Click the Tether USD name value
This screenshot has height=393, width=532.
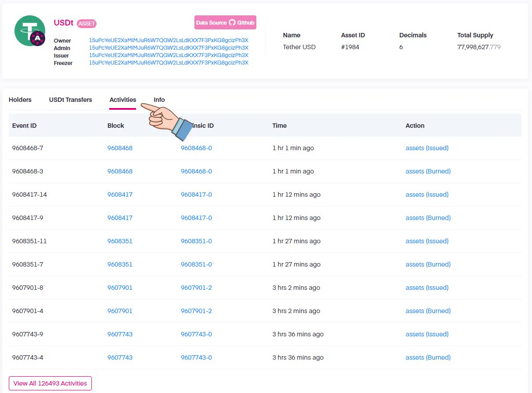(299, 47)
